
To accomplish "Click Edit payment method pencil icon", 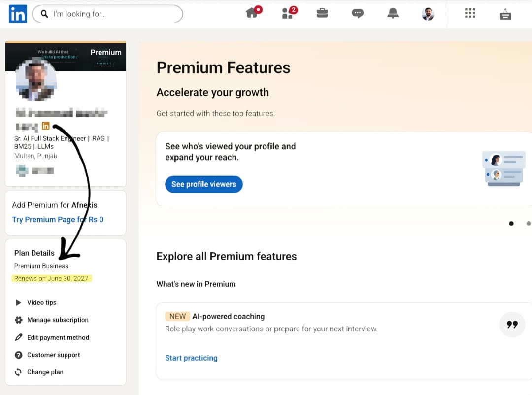I will pyautogui.click(x=18, y=337).
